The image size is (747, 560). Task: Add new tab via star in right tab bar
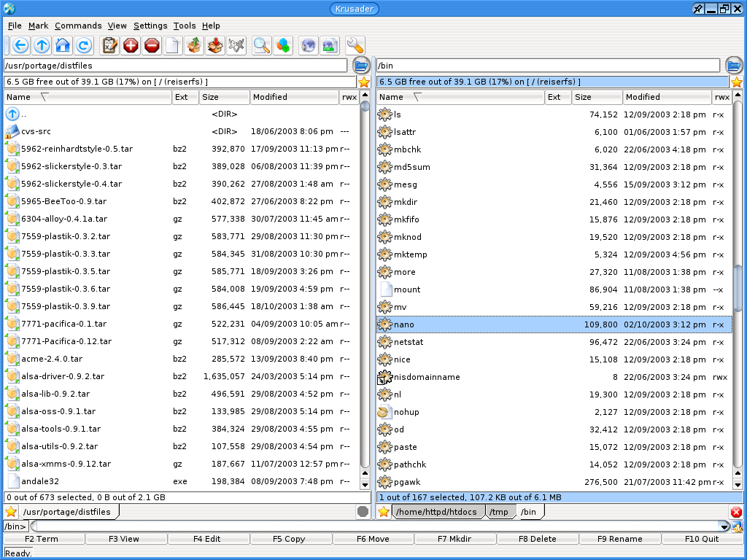click(384, 512)
